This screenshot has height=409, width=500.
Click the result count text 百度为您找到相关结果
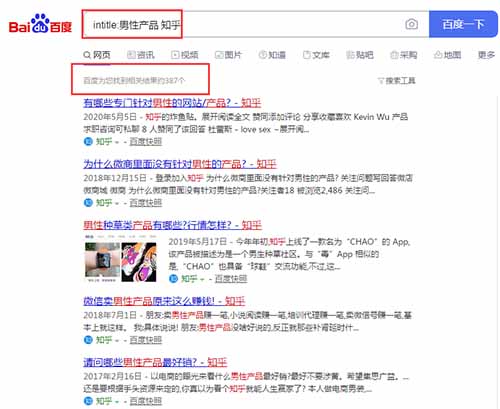click(x=134, y=80)
